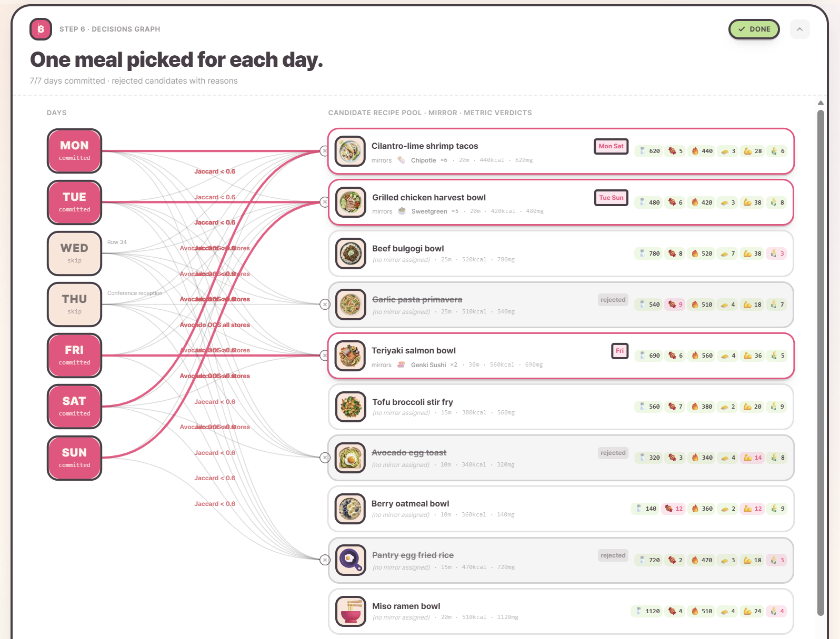
Task: Click the green Done button
Action: (x=754, y=29)
